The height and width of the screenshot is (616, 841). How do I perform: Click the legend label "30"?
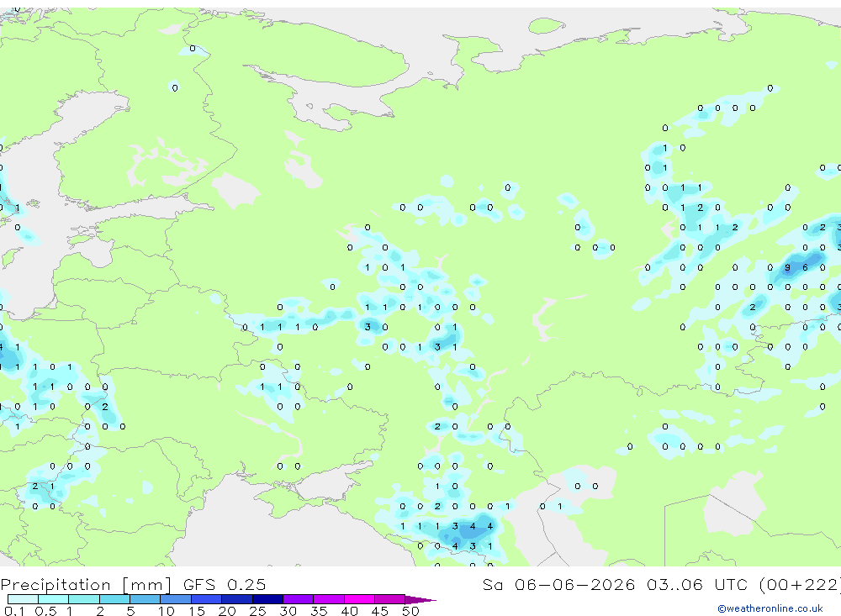click(288, 611)
